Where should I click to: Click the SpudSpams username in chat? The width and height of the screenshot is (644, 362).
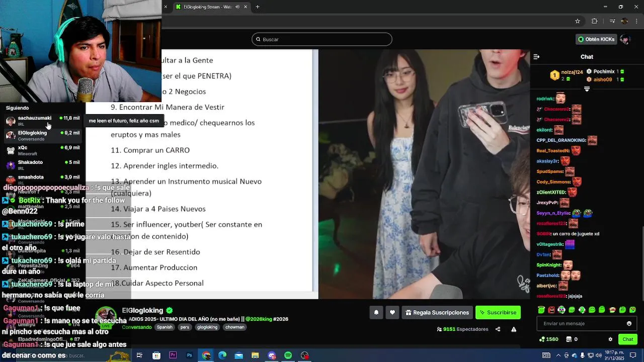coord(549,171)
